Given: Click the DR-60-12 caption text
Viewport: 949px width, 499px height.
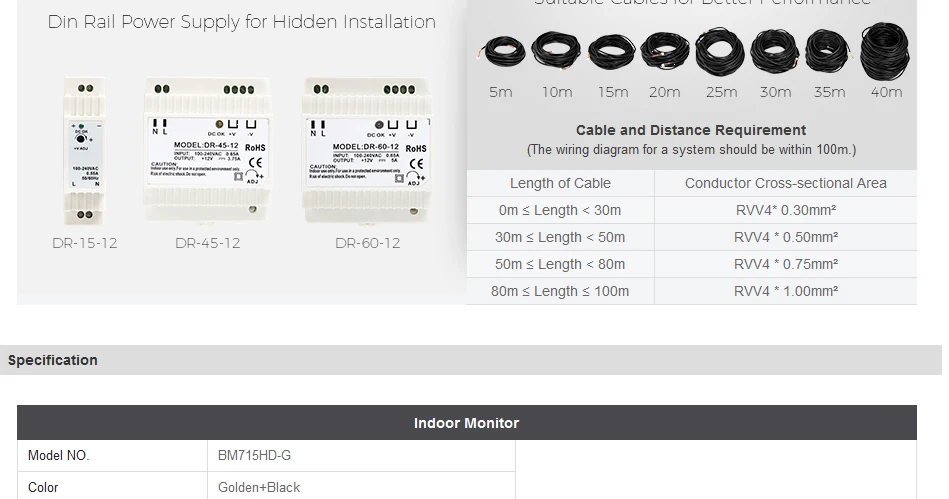Looking at the screenshot, I should 367,243.
